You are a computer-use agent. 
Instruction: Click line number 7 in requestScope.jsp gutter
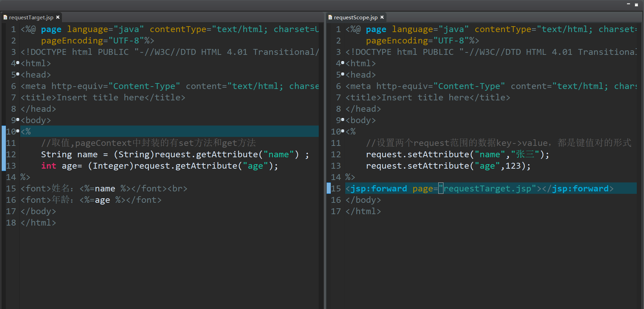[338, 97]
